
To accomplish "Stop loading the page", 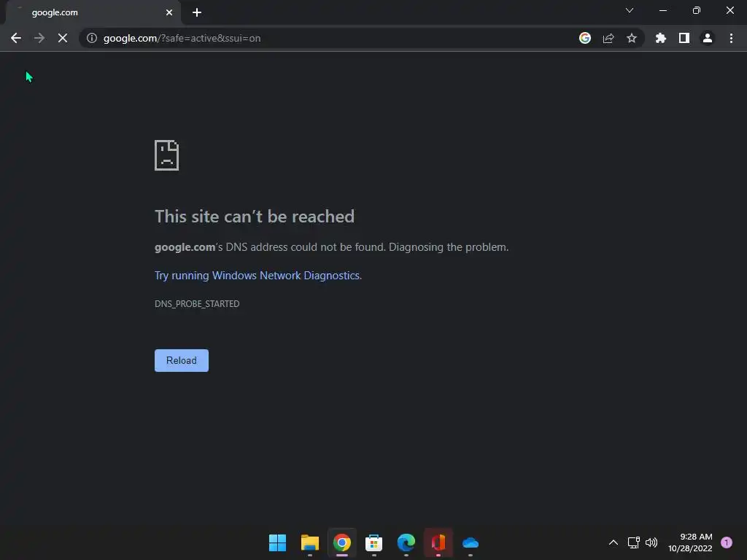I will (63, 38).
